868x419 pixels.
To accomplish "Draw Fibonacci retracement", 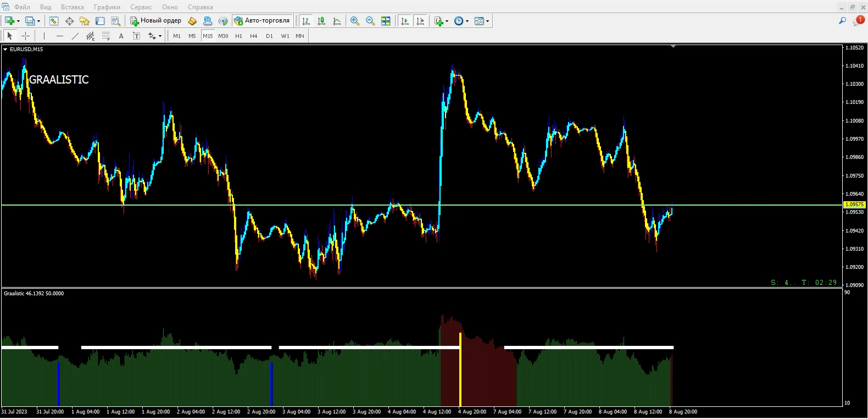I will (x=105, y=36).
